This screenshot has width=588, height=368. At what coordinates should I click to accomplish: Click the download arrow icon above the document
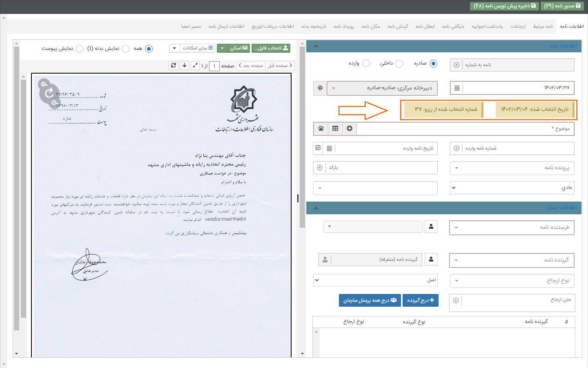click(x=185, y=65)
